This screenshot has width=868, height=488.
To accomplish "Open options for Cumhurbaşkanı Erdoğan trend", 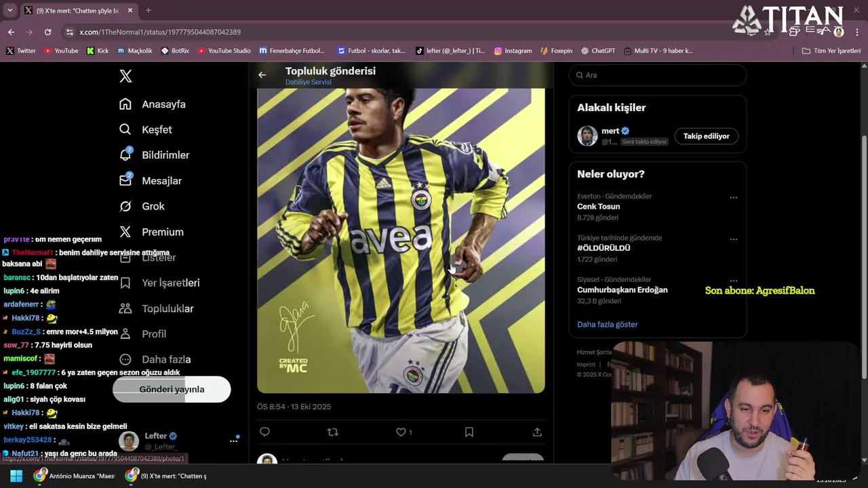I will click(733, 281).
